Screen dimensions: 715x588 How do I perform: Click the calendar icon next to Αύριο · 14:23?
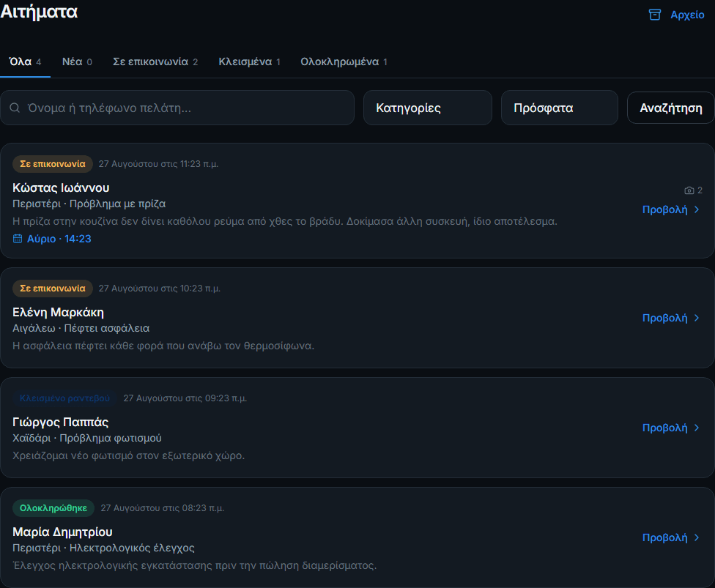[18, 239]
